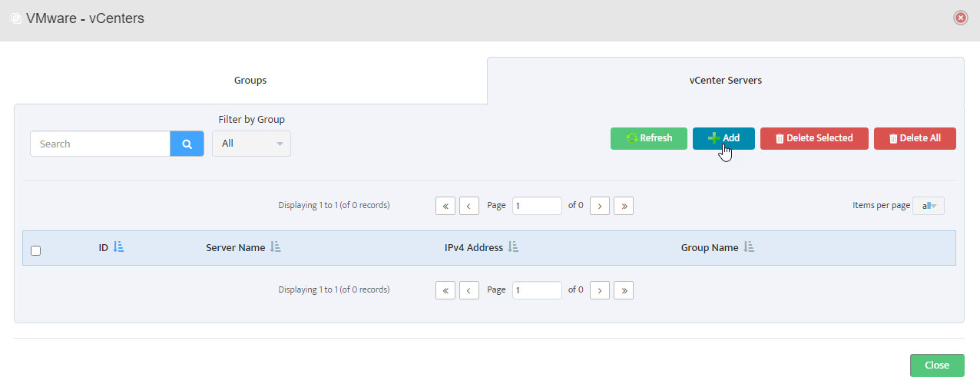
Task: Close dialog with red X icon
Action: (960, 18)
